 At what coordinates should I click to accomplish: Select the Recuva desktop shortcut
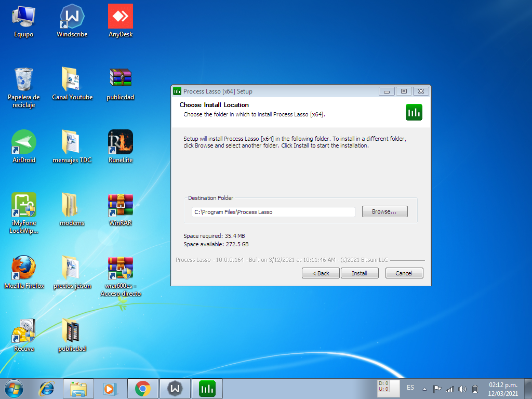tap(23, 335)
